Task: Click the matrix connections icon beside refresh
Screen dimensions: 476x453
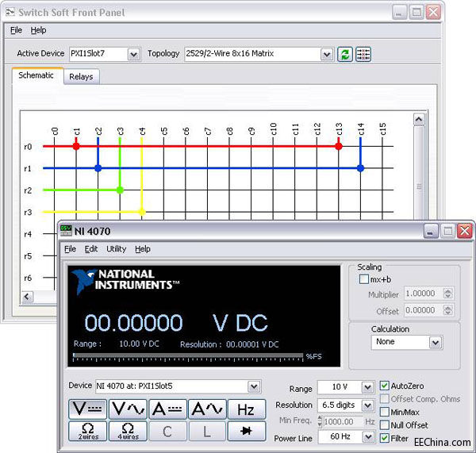Action: pos(363,55)
